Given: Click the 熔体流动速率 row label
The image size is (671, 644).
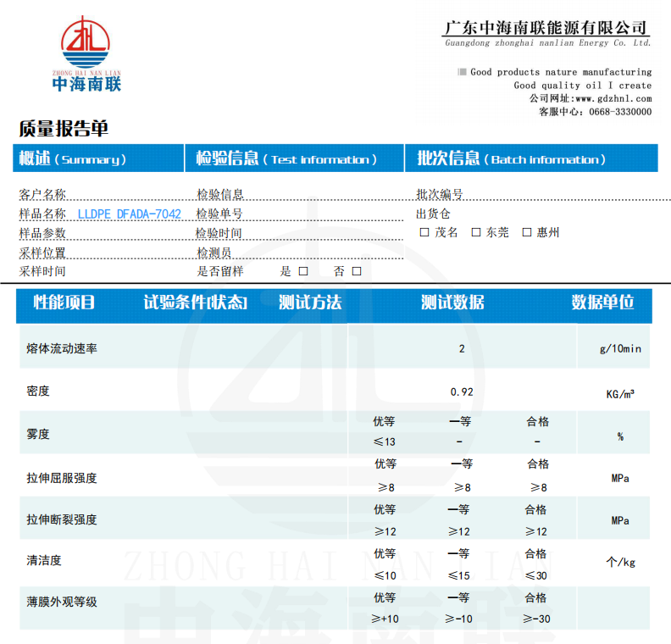Looking at the screenshot, I should coord(62,349).
